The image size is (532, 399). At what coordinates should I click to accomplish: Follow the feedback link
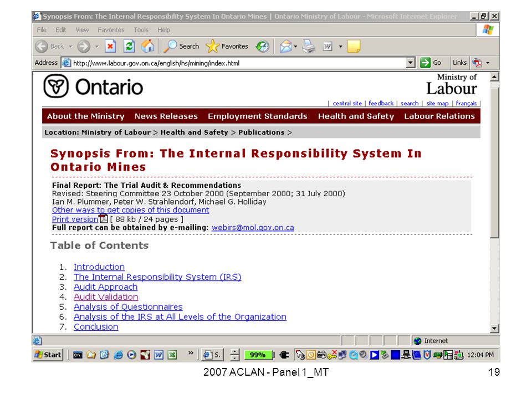pos(381,103)
